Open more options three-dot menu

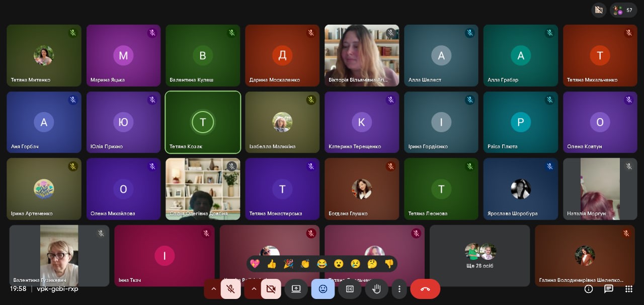(x=399, y=289)
